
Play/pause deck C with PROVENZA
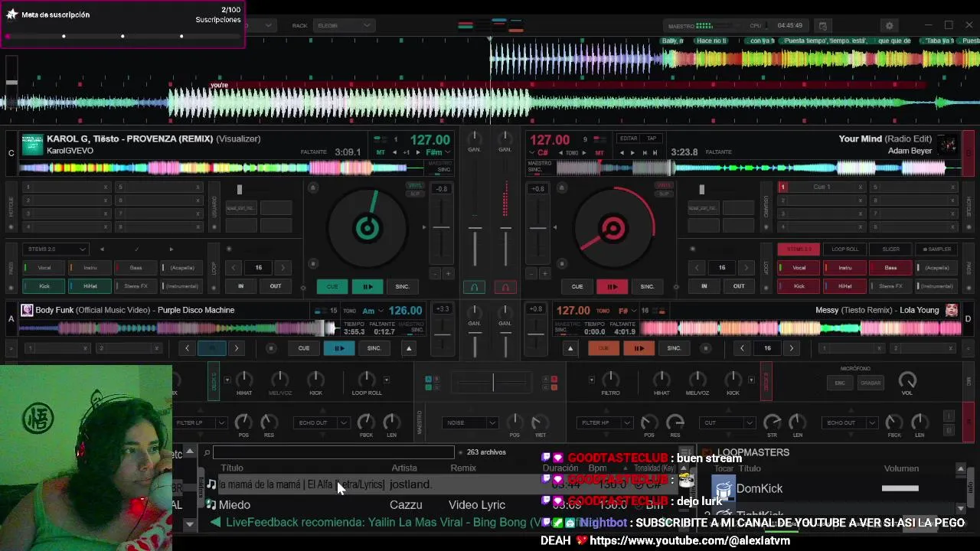pyautogui.click(x=367, y=286)
